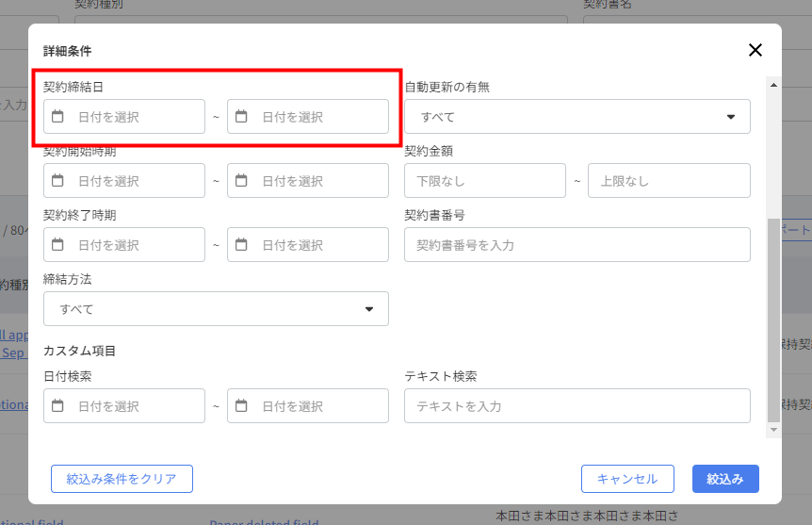812x525 pixels.
Task: Click calendar icon in 契約締結日 end date
Action: click(x=241, y=116)
